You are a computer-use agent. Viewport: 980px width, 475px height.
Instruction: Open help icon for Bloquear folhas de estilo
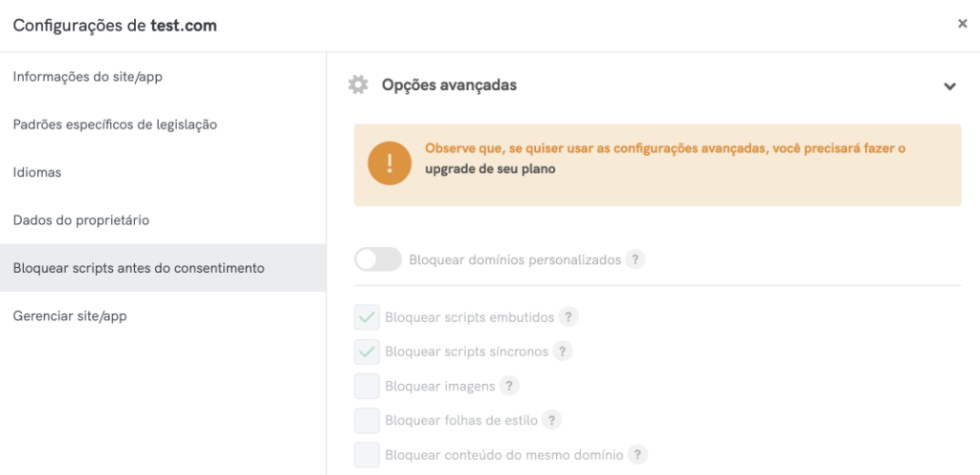(551, 420)
